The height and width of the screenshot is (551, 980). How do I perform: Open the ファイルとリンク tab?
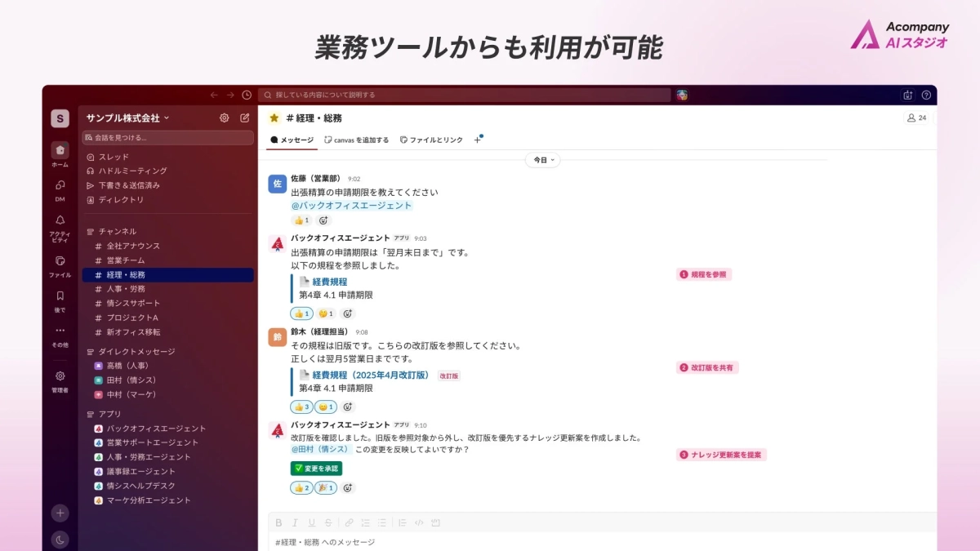(432, 140)
